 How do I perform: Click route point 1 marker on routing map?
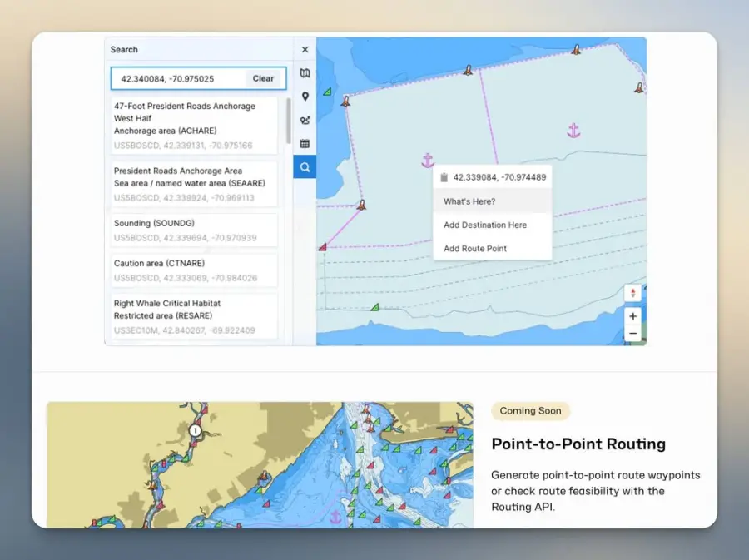tap(195, 431)
